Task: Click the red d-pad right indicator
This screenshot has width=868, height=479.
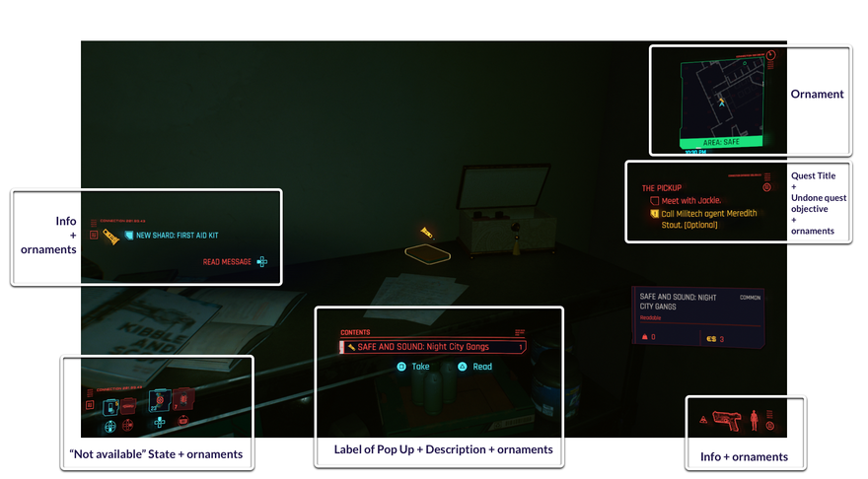Action: coord(128,425)
